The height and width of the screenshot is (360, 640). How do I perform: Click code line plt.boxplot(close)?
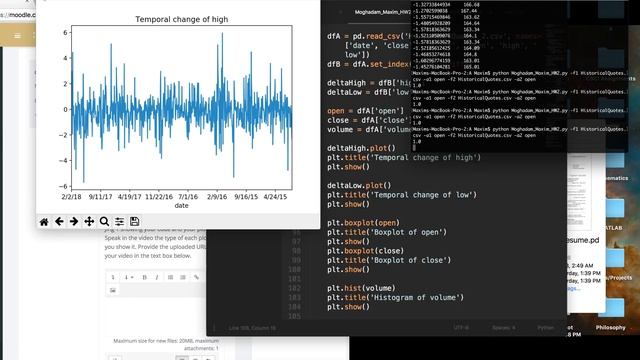click(x=365, y=251)
